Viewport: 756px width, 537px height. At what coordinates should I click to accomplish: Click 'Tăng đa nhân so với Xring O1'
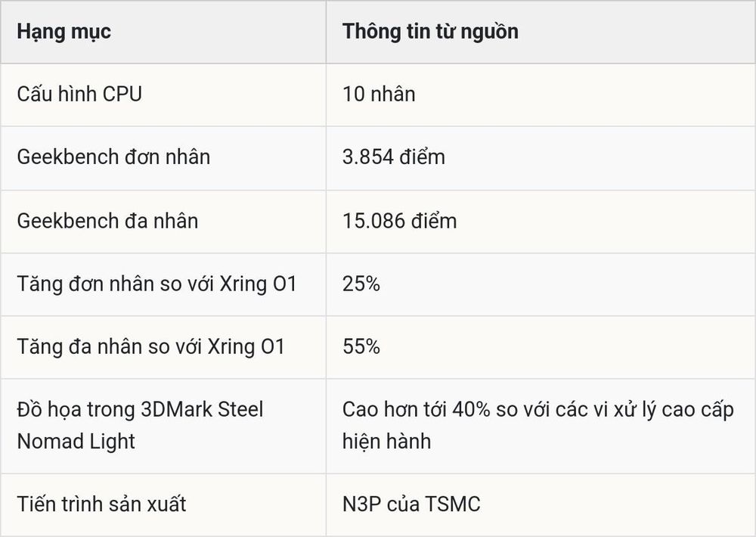tap(151, 347)
